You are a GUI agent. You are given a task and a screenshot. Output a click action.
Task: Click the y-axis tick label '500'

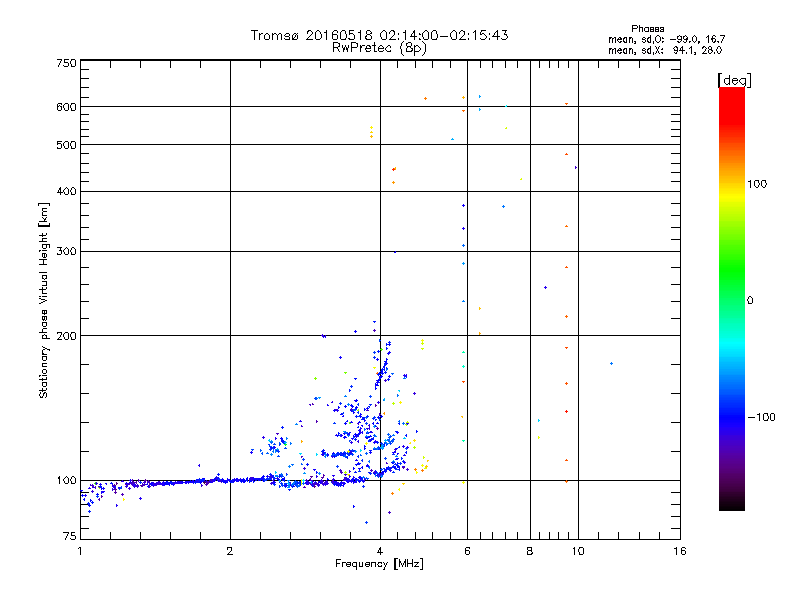[x=66, y=145]
